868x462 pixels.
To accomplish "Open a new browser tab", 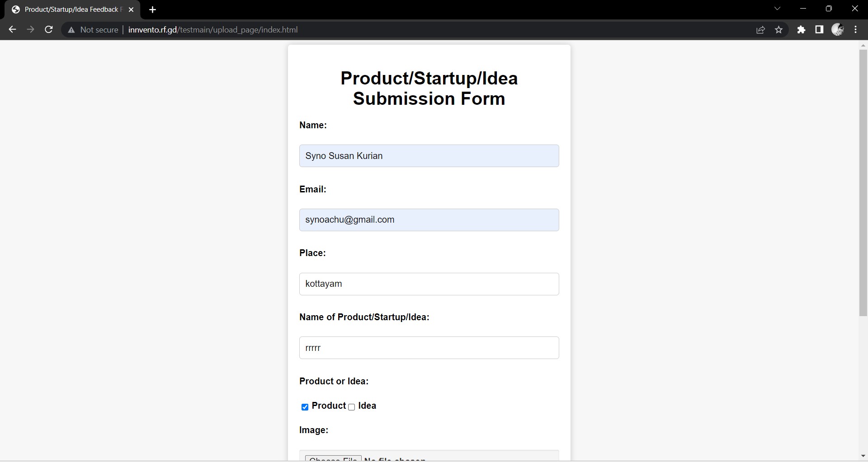I will point(152,9).
